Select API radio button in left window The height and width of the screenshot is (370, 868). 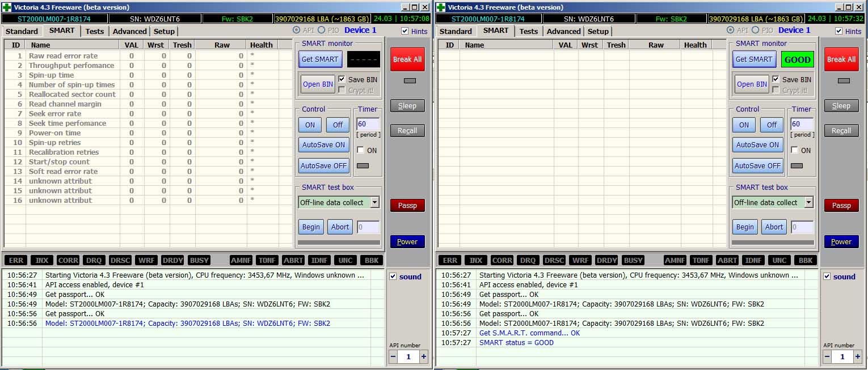297,30
